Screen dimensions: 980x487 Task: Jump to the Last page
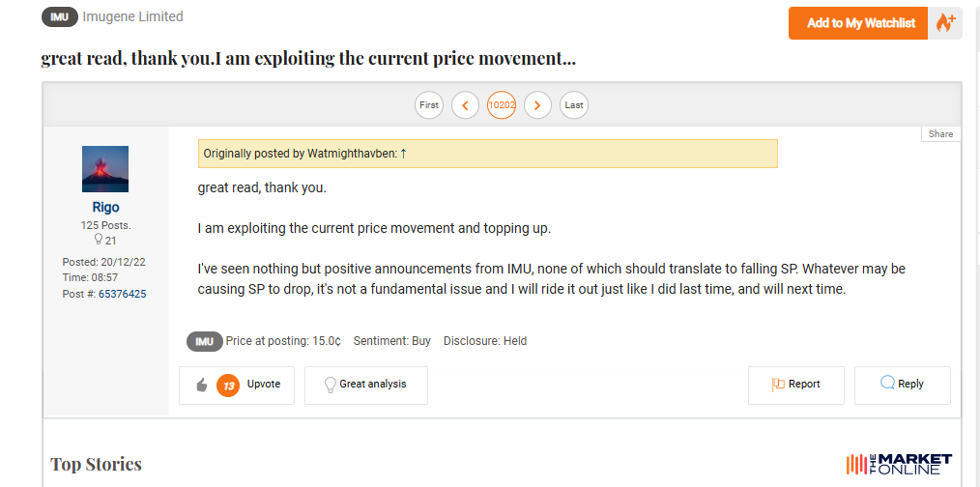tap(574, 105)
